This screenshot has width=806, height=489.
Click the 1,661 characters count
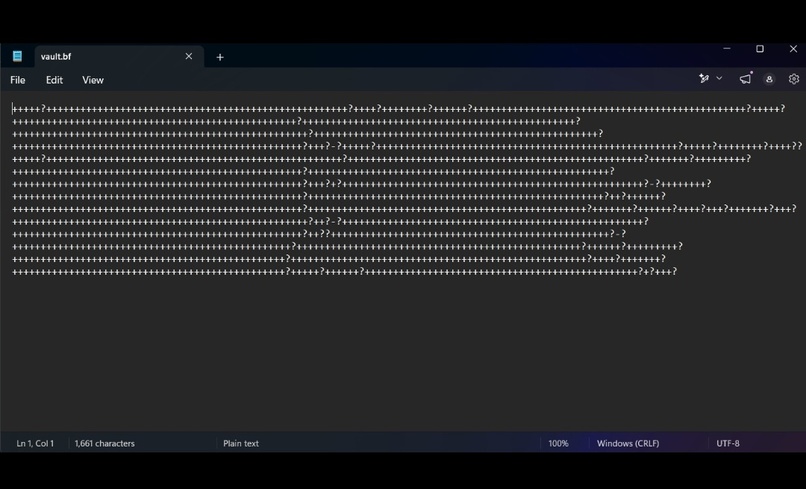tap(104, 443)
